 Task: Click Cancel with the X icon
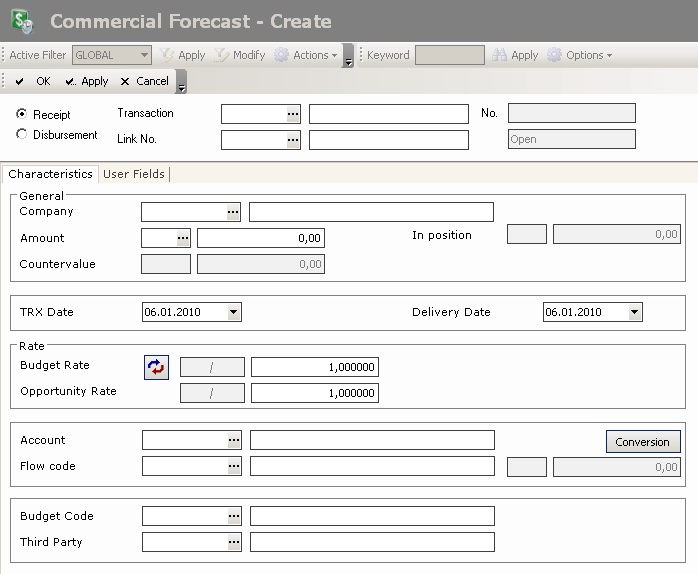144,82
